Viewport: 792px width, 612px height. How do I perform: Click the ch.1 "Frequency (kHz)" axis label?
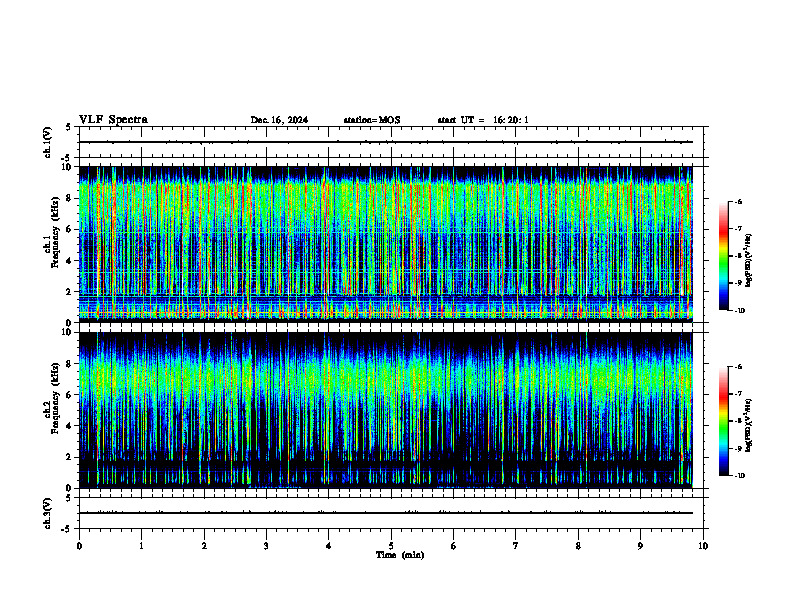(x=55, y=232)
